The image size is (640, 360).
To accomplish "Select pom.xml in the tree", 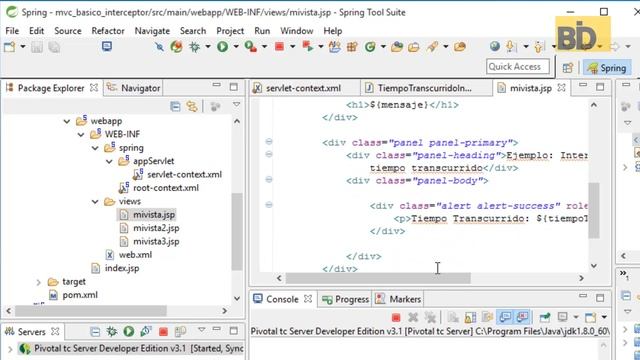I will click(73, 295).
